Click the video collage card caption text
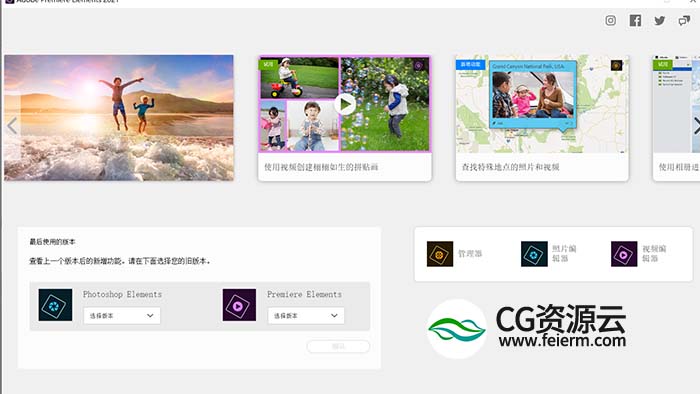This screenshot has width=700, height=394. point(321,167)
